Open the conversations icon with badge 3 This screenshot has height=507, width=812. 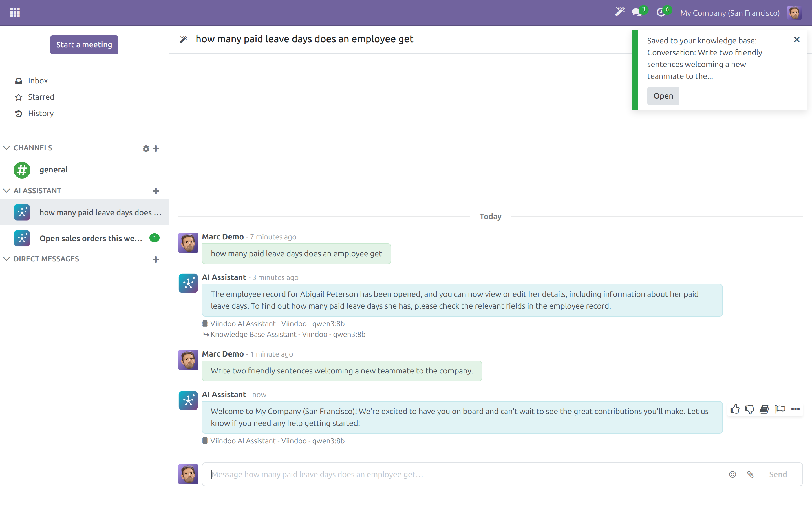[x=636, y=12]
